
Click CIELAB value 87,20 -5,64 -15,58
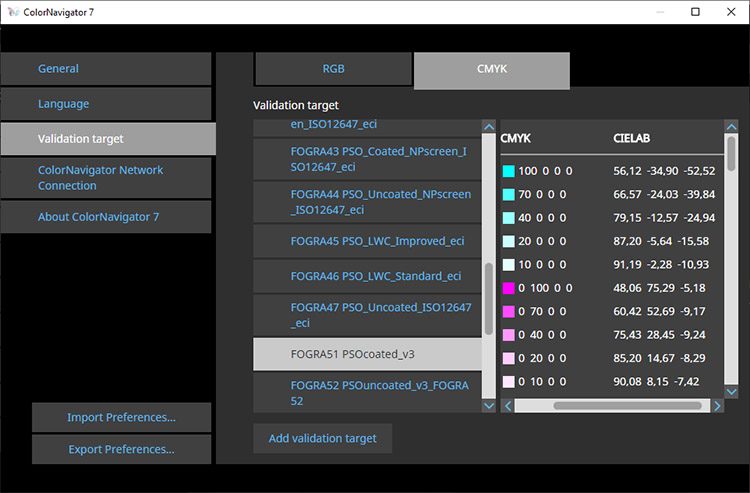point(661,241)
